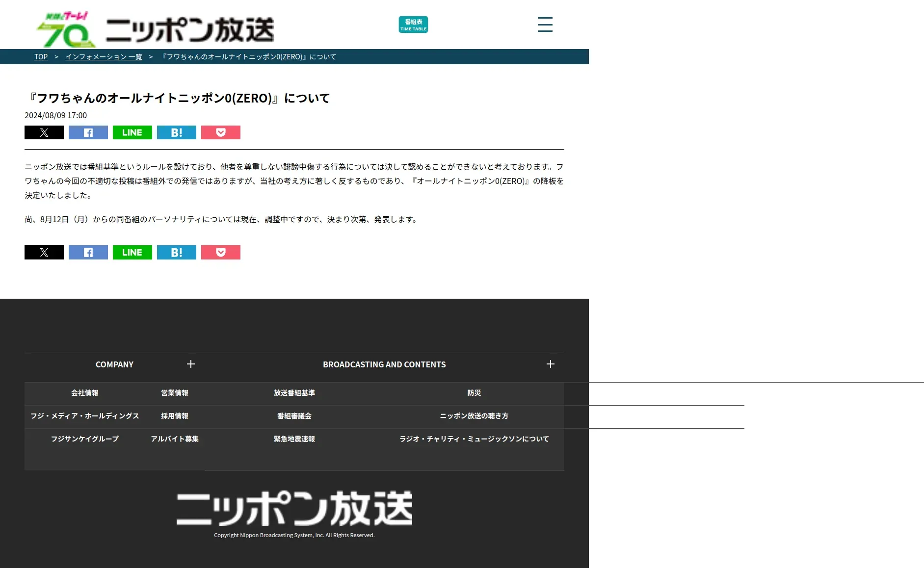This screenshot has height=568, width=924.
Task: Open 放送番組基準 footer link
Action: point(294,393)
